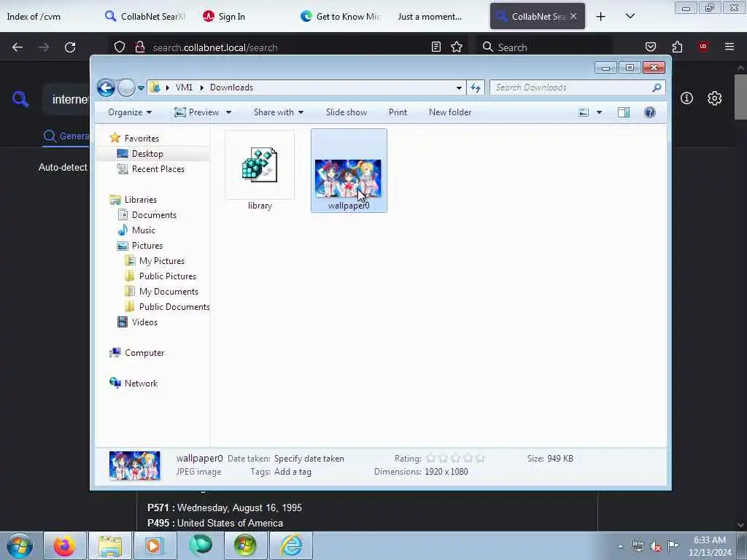Set rating to five stars

point(480,459)
